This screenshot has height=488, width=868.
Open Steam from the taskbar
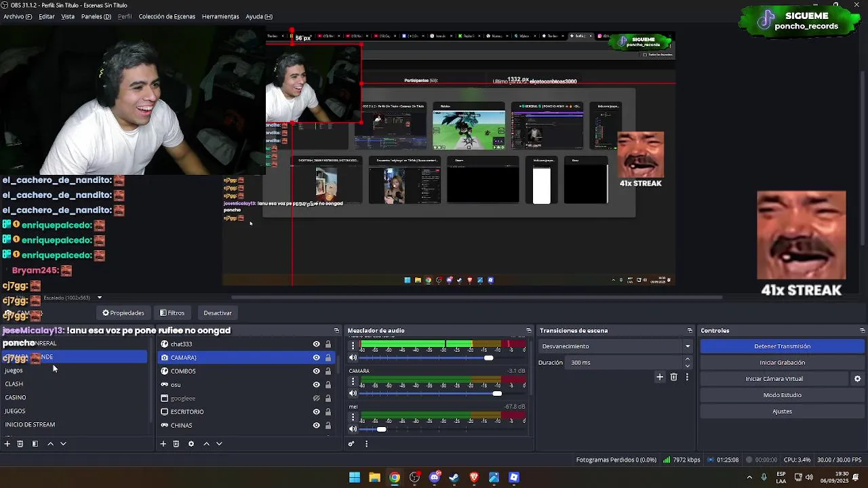454,477
